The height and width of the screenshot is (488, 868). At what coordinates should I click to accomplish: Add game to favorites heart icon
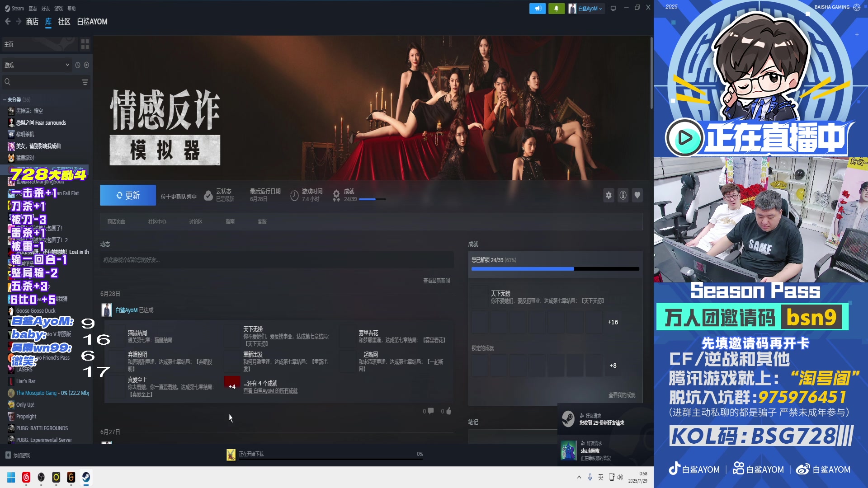(x=637, y=195)
